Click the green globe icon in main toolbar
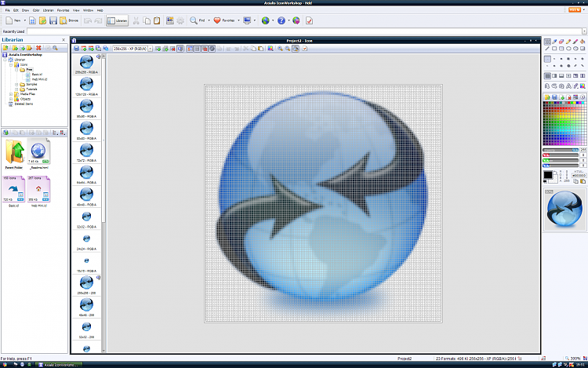Viewport: 588px width, 368px height. pyautogui.click(x=266, y=20)
